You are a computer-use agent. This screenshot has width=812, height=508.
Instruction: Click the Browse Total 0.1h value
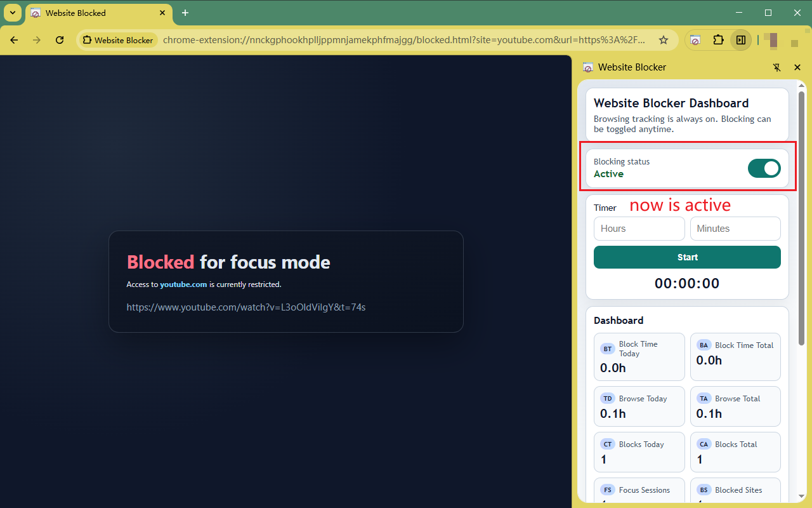tap(709, 414)
